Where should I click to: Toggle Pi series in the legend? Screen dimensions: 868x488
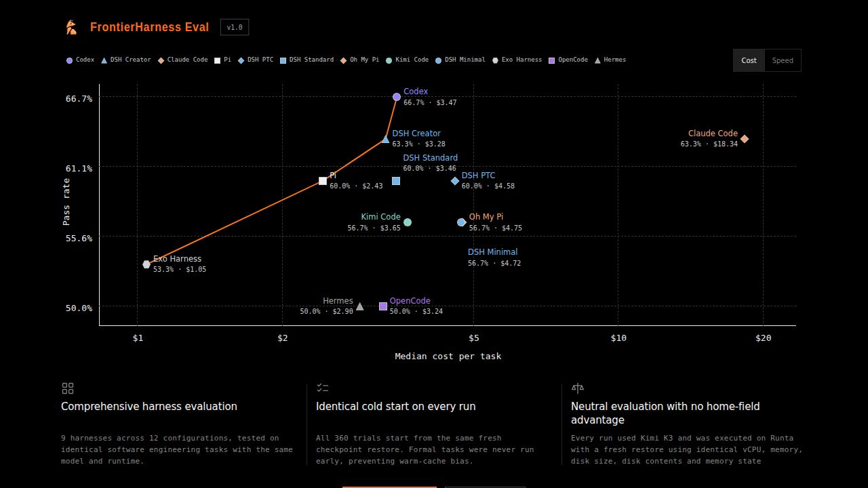pyautogui.click(x=222, y=60)
